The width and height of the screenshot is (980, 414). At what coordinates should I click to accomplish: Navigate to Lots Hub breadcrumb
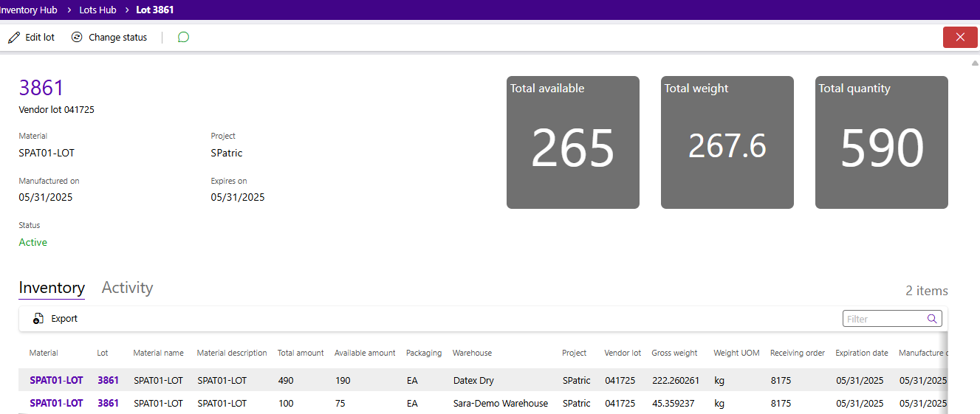click(98, 10)
